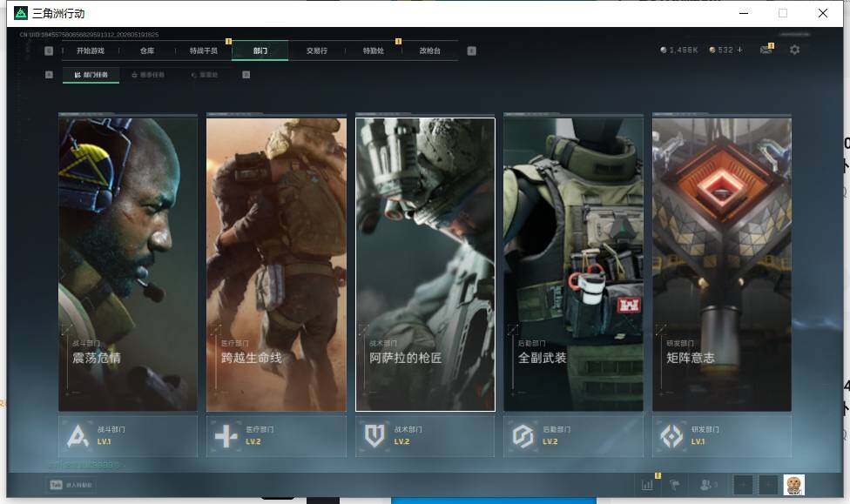Open the 矩阵意志 research department card
Image resolution: width=850 pixels, height=504 pixels.
tap(722, 265)
